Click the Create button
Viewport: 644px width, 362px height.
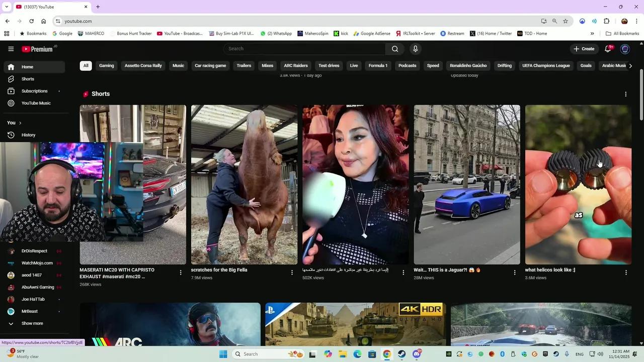[x=584, y=49]
